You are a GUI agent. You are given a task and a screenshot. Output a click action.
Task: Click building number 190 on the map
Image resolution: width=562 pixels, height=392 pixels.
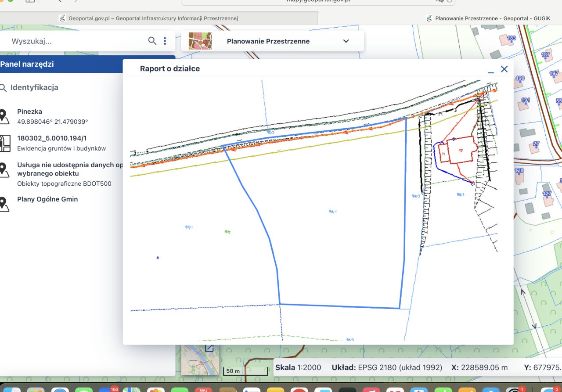520,79
